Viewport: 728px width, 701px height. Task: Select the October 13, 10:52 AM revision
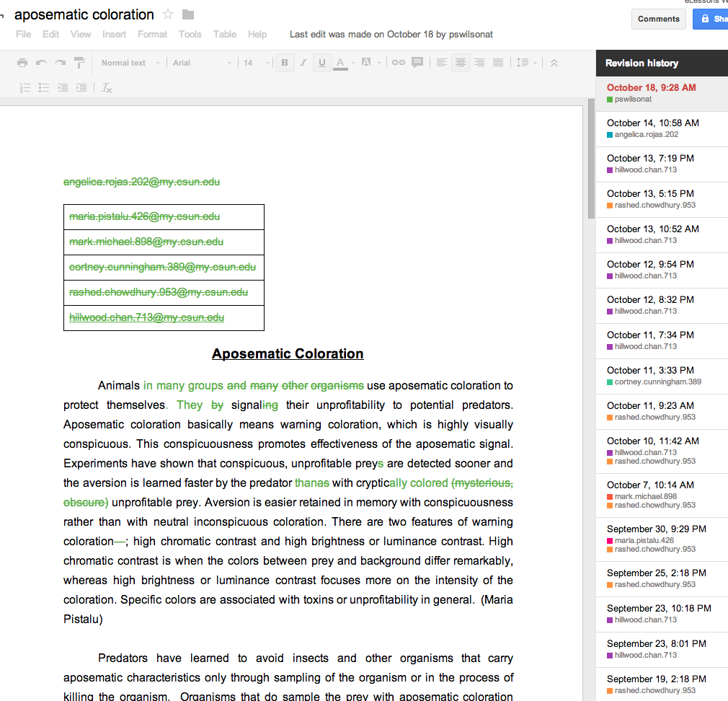pos(662,234)
